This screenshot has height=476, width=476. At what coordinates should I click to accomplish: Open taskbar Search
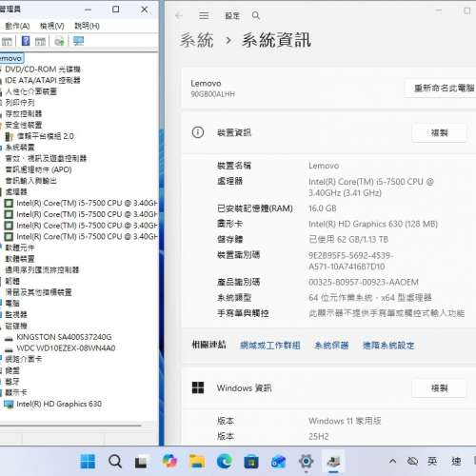tap(114, 461)
